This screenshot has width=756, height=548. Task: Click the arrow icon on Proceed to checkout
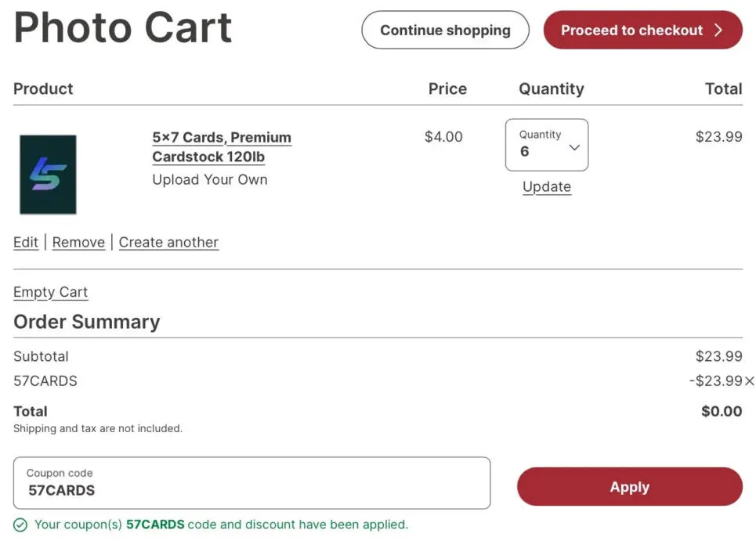(720, 30)
